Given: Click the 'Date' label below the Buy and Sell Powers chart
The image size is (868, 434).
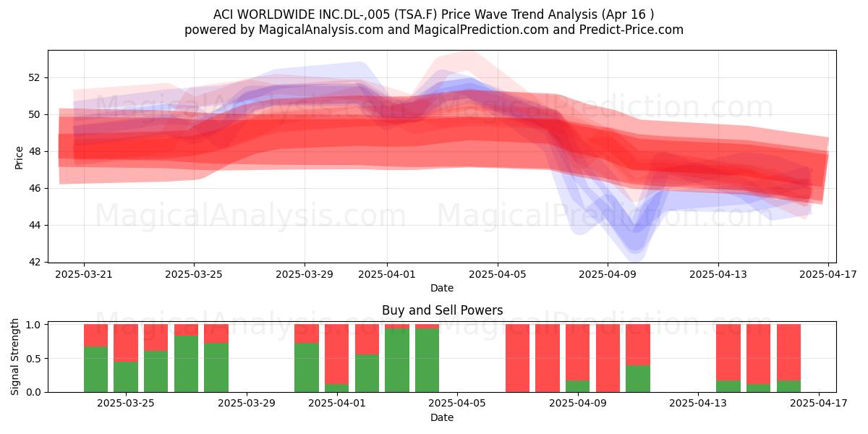Looking at the screenshot, I should click(442, 417).
